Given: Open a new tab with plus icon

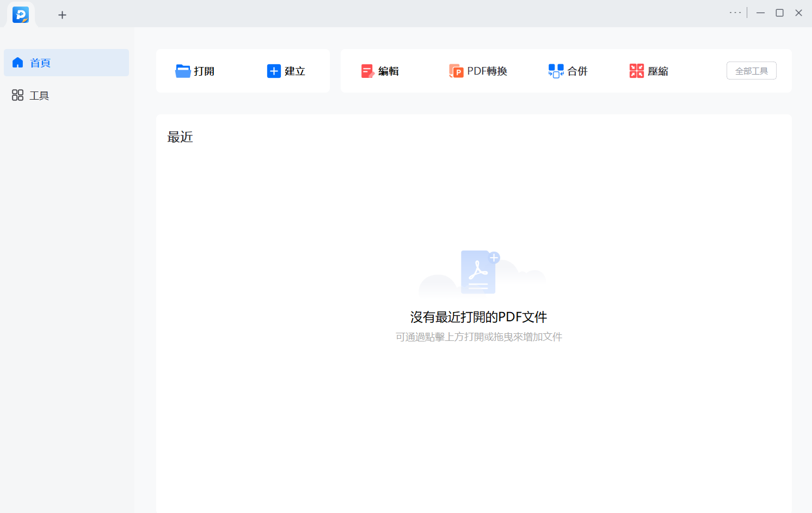Looking at the screenshot, I should pyautogui.click(x=62, y=15).
